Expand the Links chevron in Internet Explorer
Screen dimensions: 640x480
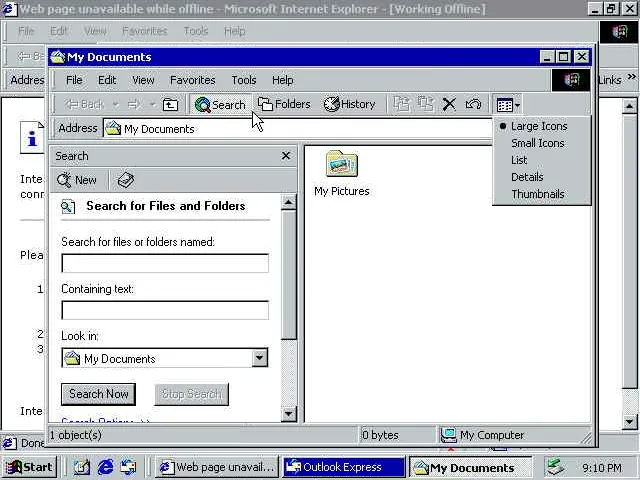pos(631,77)
